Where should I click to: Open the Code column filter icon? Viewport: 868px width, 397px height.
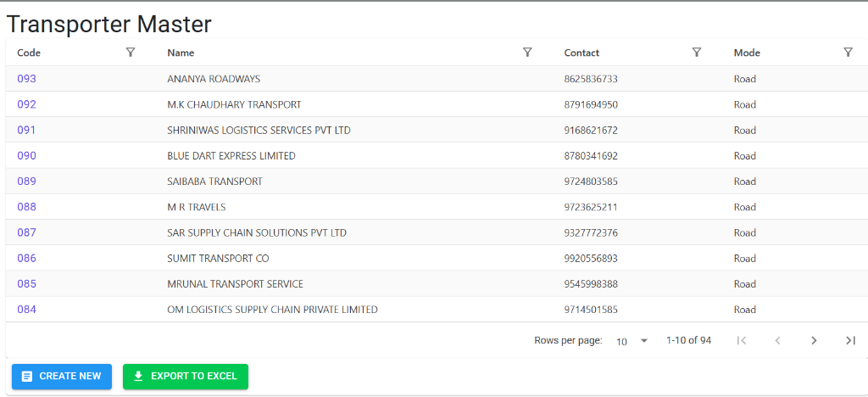click(x=130, y=53)
